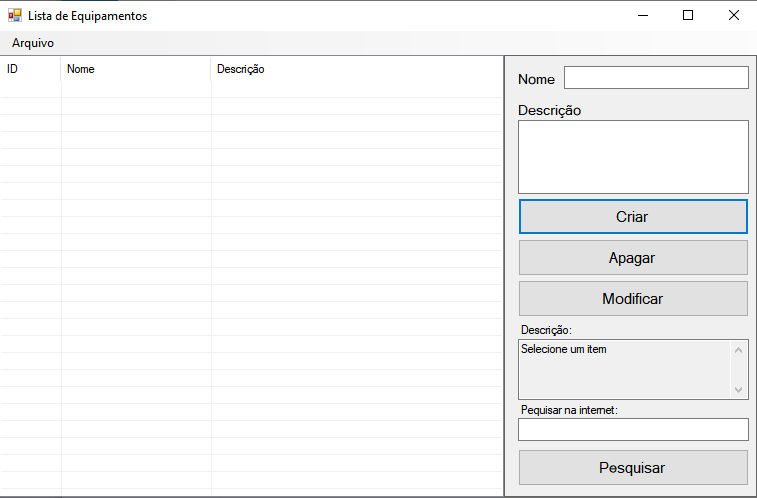Screen dimensions: 757x498
Task: Minimize the Lista de Equipamentos window
Action: [641, 16]
